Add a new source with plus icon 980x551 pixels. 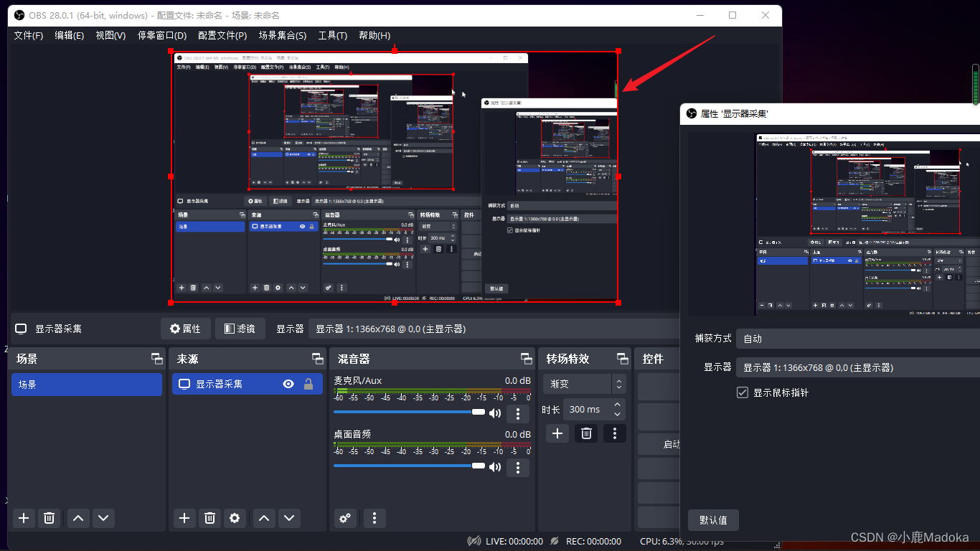click(x=184, y=518)
